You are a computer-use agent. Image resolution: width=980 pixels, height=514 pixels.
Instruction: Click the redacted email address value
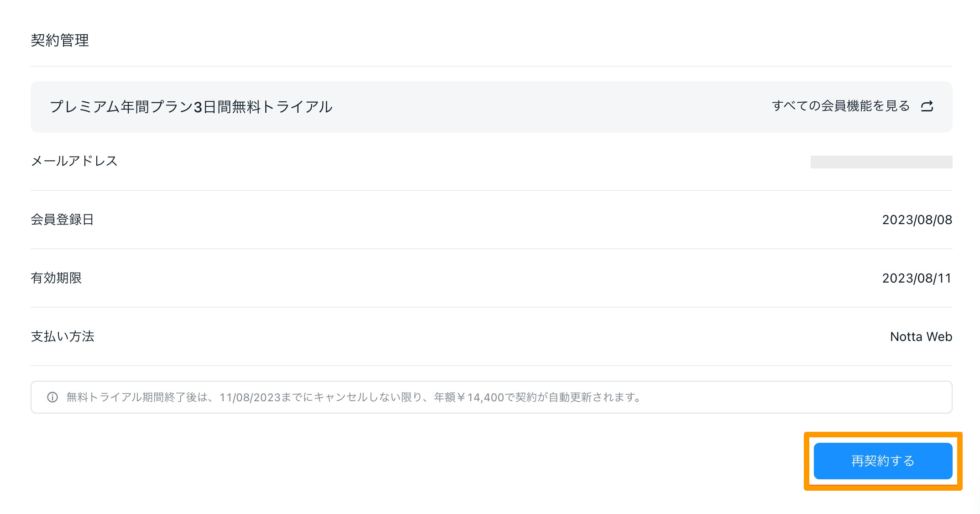pyautogui.click(x=881, y=162)
